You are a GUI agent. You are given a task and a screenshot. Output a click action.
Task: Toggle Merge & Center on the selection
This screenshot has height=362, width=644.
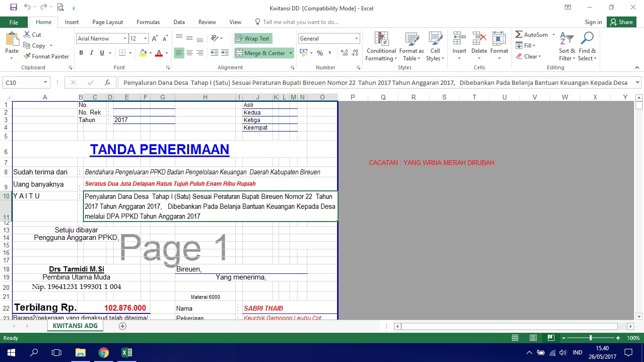coord(261,52)
